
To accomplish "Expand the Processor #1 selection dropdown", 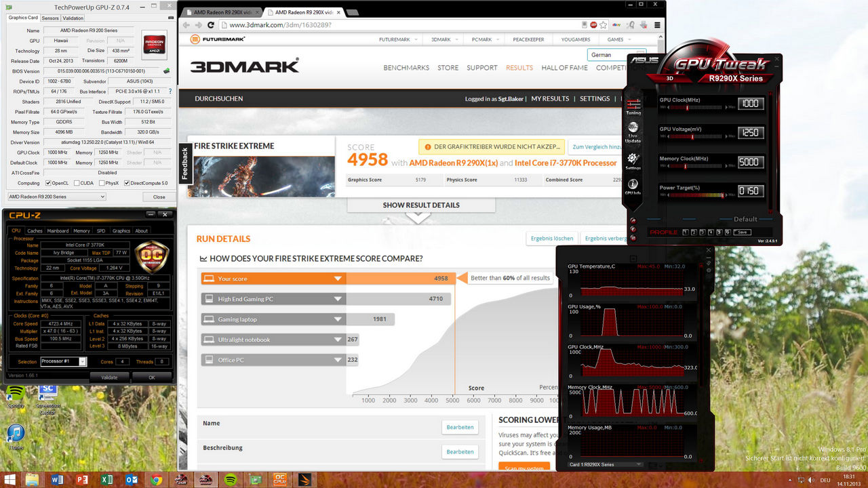I will click(83, 361).
